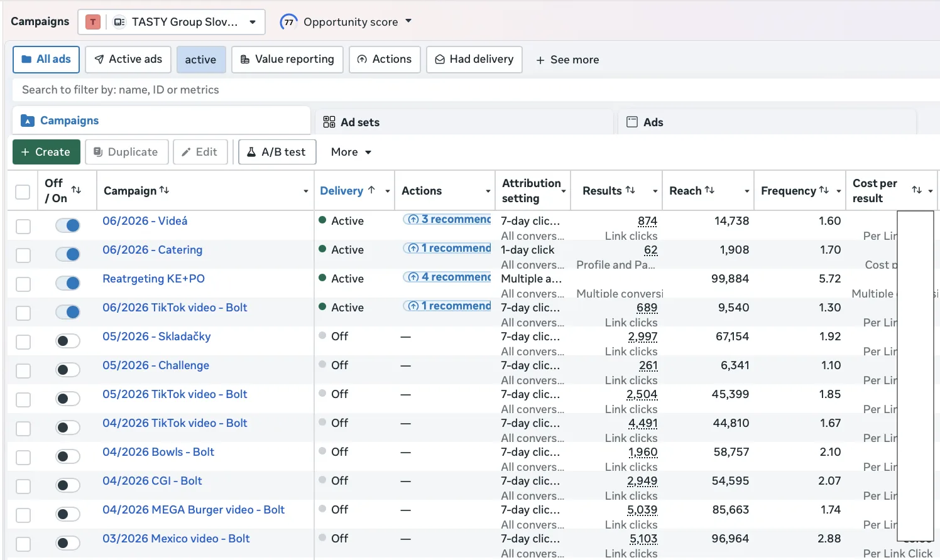This screenshot has width=940, height=560.
Task: Turn off the 06/2026 - Catering campaign
Action: 68,254
